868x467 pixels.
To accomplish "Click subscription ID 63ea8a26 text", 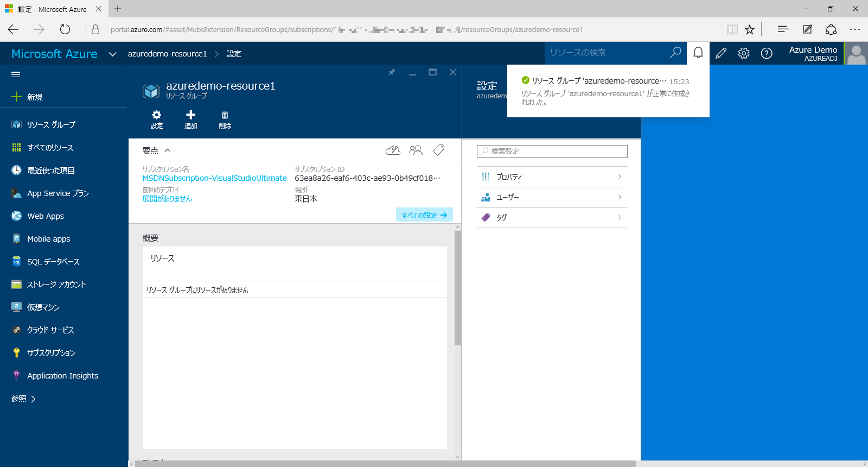I will tap(368, 178).
